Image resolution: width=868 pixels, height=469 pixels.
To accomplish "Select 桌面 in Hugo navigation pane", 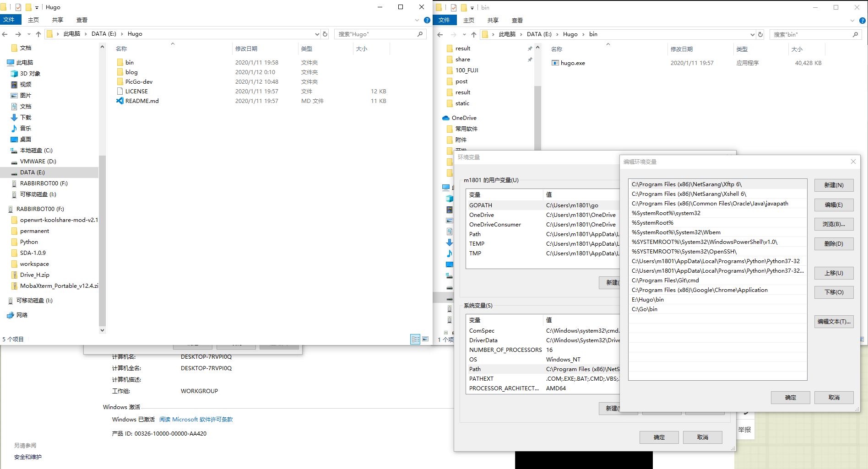I will click(x=26, y=139).
